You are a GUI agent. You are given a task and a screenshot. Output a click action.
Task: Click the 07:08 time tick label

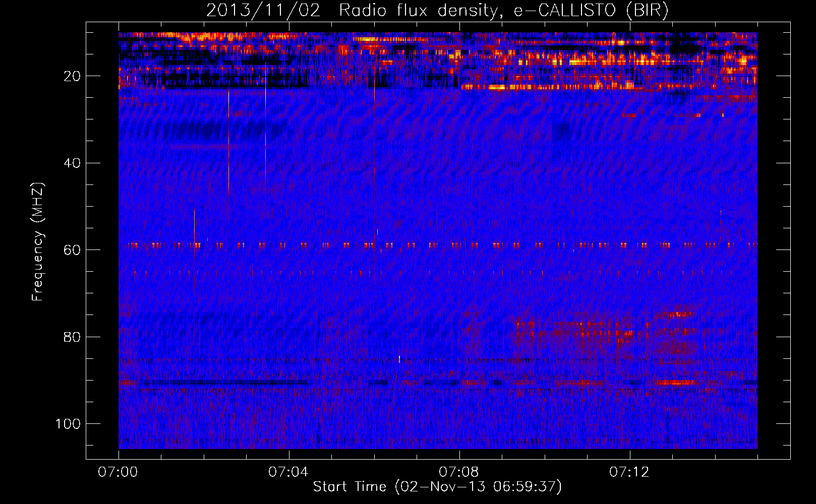click(459, 472)
